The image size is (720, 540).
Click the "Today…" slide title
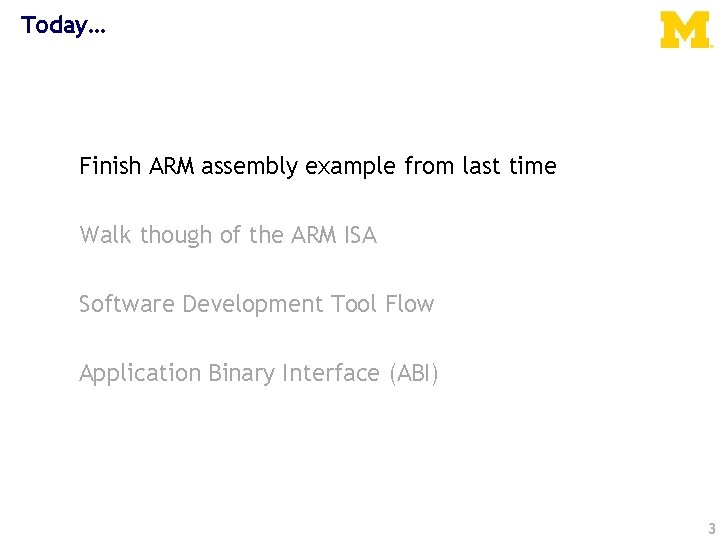[63, 25]
